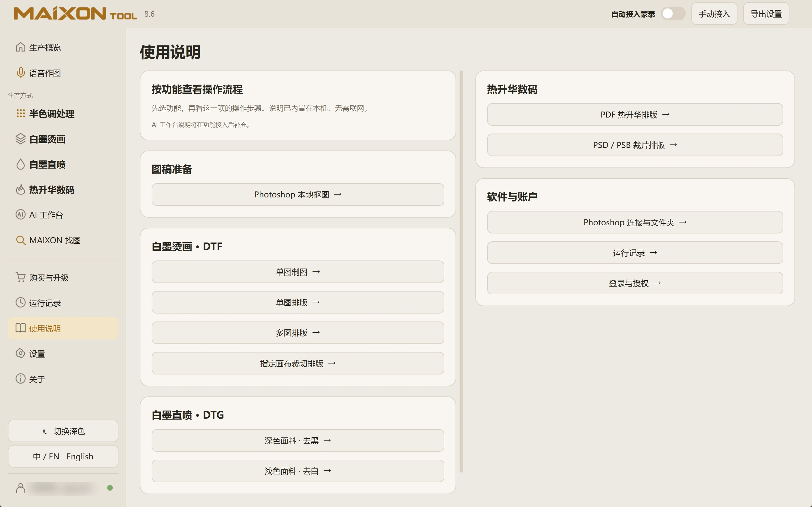The width and height of the screenshot is (812, 507).
Task: Select 白墨烫画 in the sidebar
Action: pos(63,139)
